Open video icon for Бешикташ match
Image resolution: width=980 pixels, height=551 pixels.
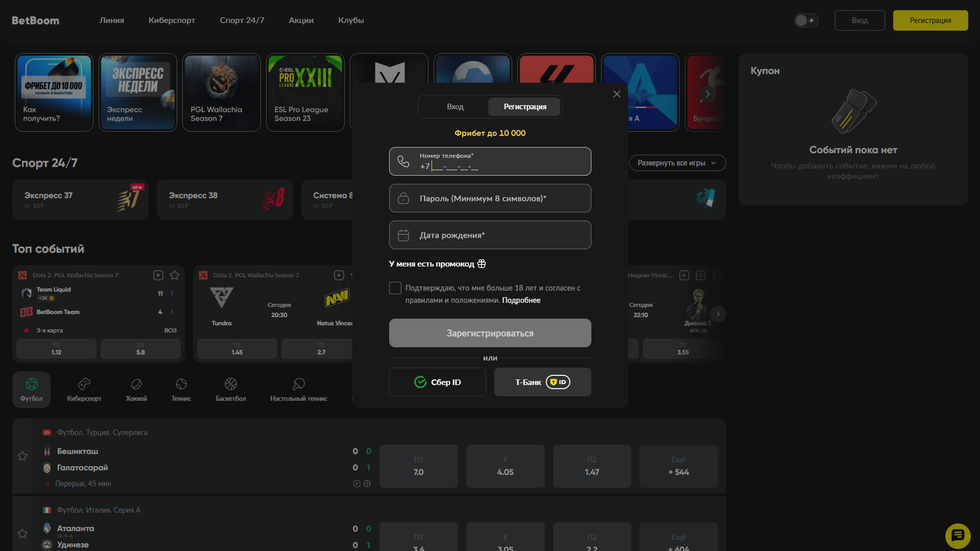(x=357, y=484)
